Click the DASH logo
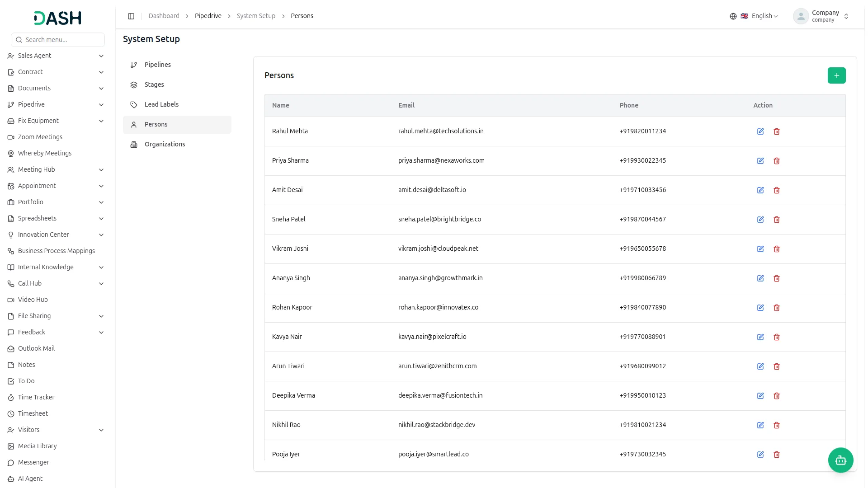868x488 pixels. pos(57,18)
